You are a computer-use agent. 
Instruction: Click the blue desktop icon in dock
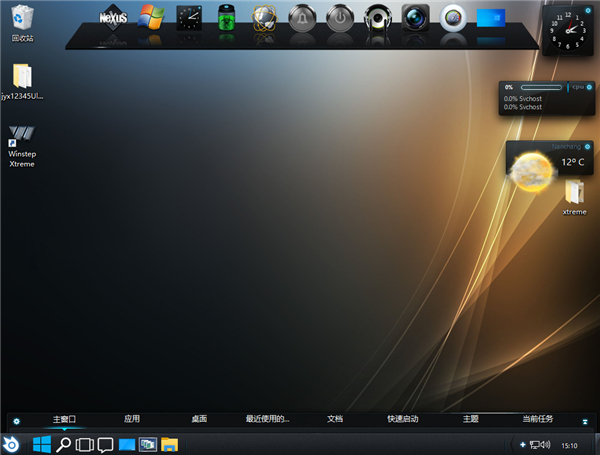coord(490,18)
